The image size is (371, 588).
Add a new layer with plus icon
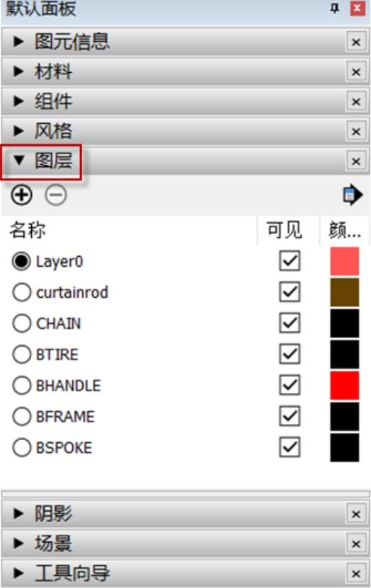[x=21, y=195]
